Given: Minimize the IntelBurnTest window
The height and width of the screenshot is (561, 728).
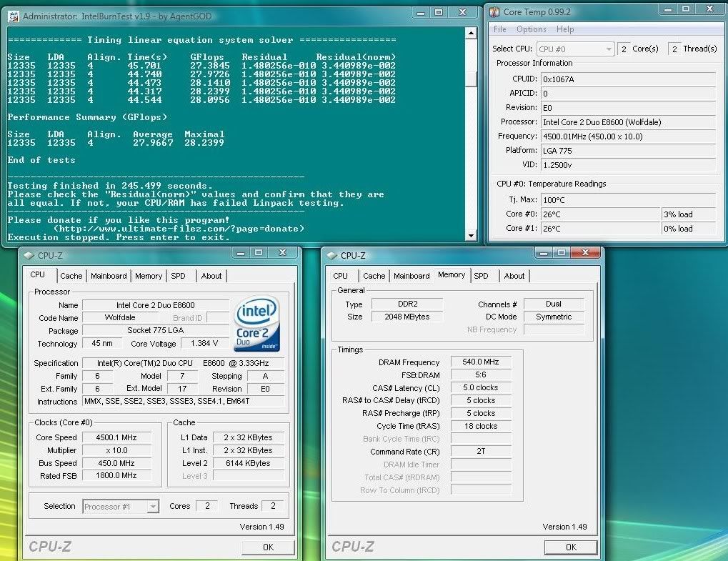Looking at the screenshot, I should (x=421, y=13).
